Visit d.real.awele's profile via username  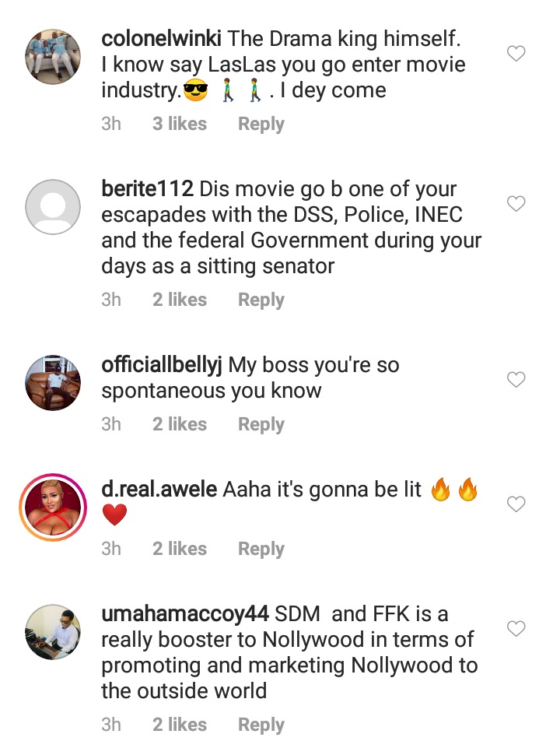[x=159, y=490]
